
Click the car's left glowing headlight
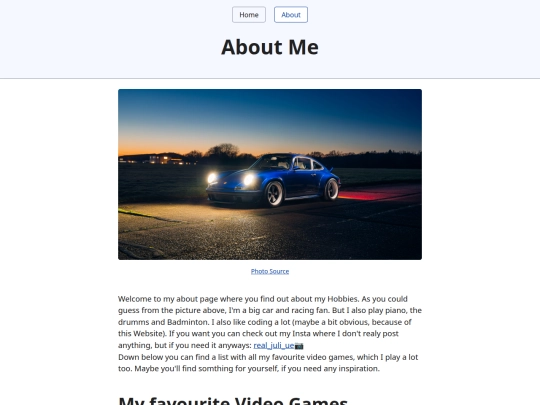click(212, 178)
